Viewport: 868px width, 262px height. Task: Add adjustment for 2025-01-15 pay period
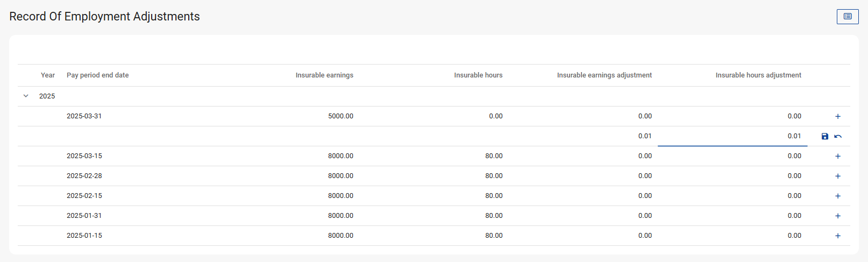click(837, 236)
